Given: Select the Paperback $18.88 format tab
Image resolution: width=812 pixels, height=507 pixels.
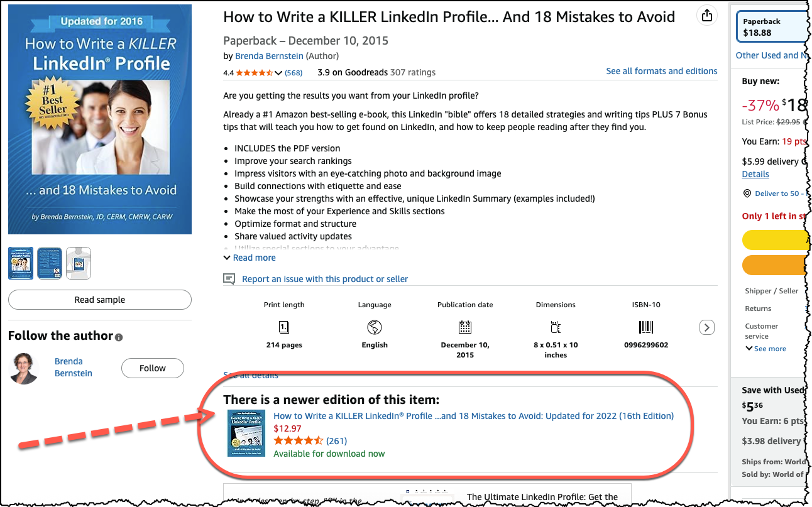Looking at the screenshot, I should click(773, 27).
